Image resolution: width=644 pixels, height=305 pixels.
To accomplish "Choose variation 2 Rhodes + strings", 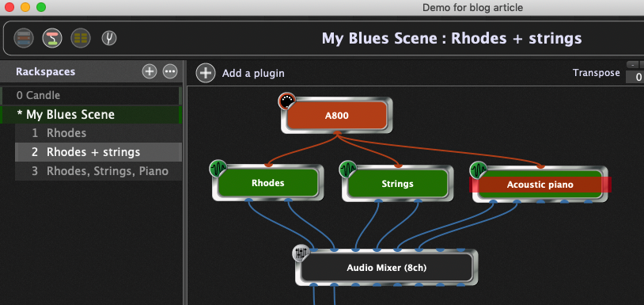I will point(99,152).
